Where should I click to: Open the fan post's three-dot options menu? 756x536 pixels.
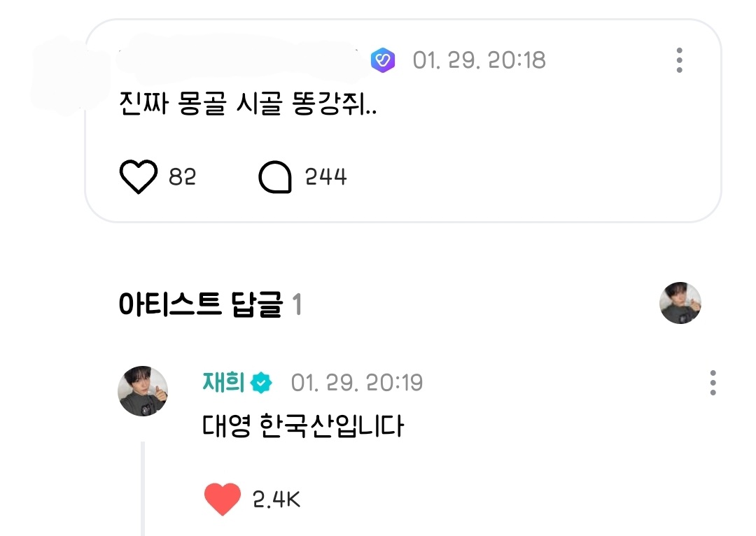point(679,60)
